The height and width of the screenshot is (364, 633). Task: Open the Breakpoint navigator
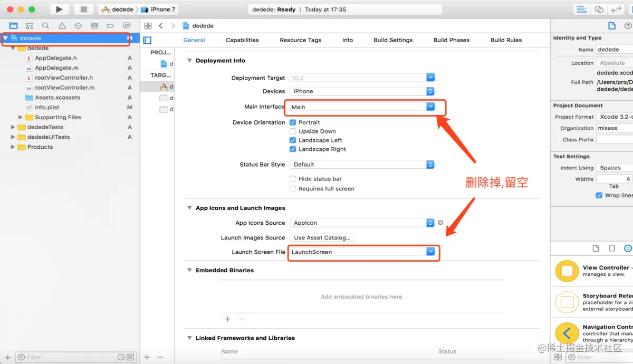(x=110, y=26)
